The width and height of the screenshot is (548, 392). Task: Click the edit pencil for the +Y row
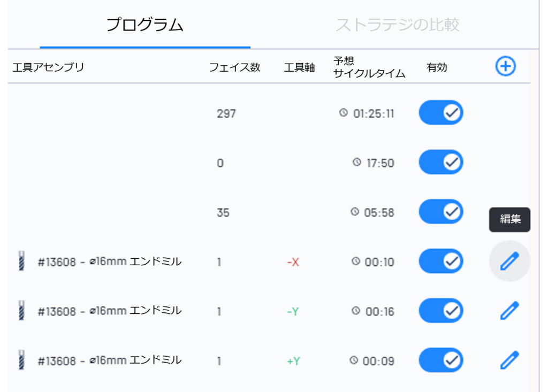point(509,360)
